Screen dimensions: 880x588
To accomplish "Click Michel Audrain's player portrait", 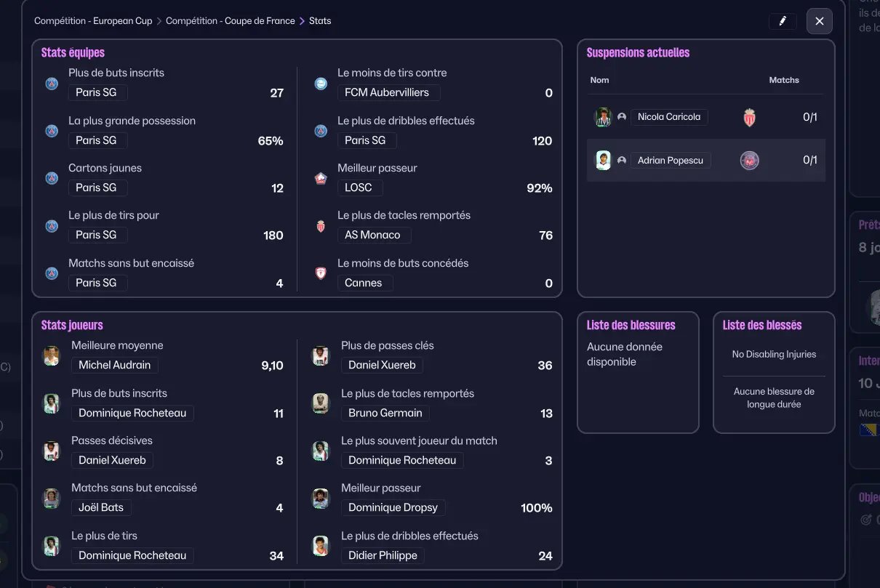I will (x=52, y=356).
